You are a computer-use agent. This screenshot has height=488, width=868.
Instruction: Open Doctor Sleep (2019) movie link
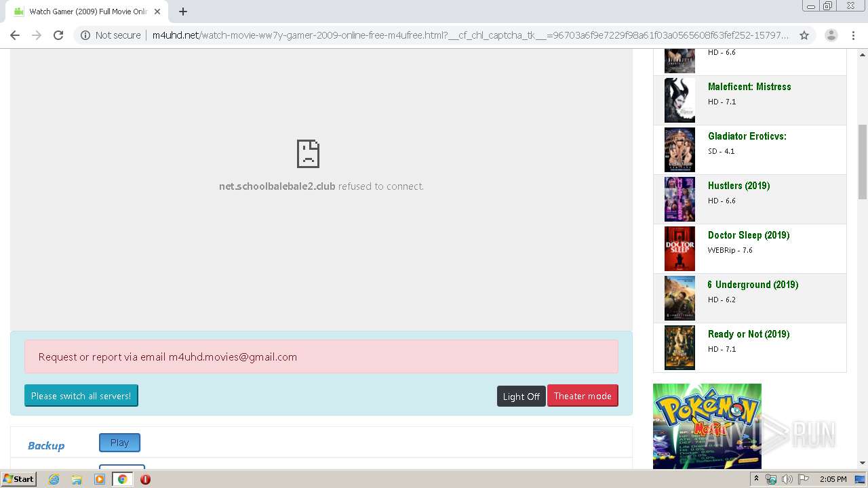749,235
